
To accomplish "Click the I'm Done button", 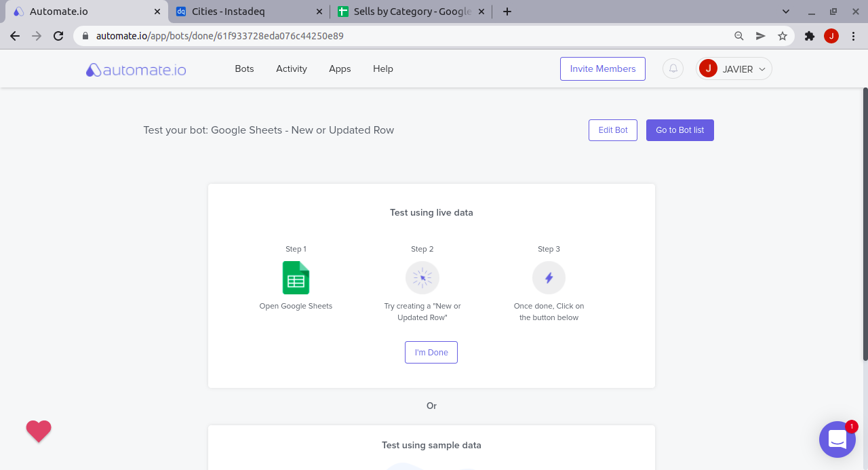I will pyautogui.click(x=431, y=353).
